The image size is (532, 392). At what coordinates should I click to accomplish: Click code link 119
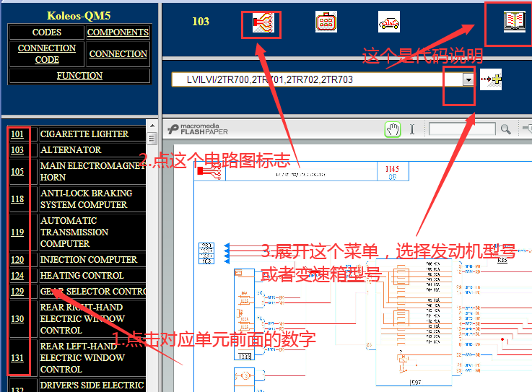(17, 232)
